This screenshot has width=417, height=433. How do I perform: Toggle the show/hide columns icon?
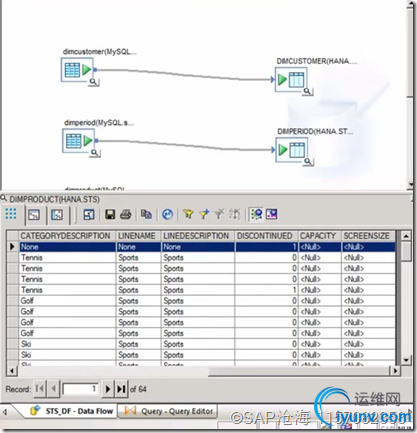point(272,214)
